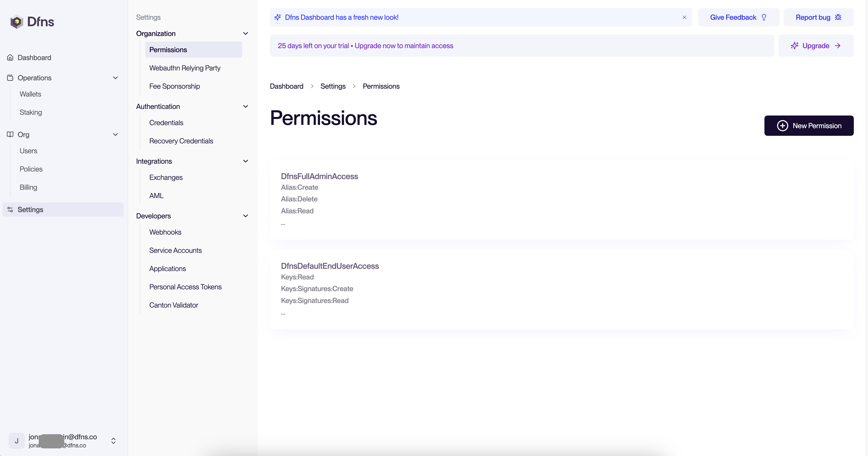The image size is (868, 456).
Task: Click the Settings sliders icon
Action: click(10, 210)
